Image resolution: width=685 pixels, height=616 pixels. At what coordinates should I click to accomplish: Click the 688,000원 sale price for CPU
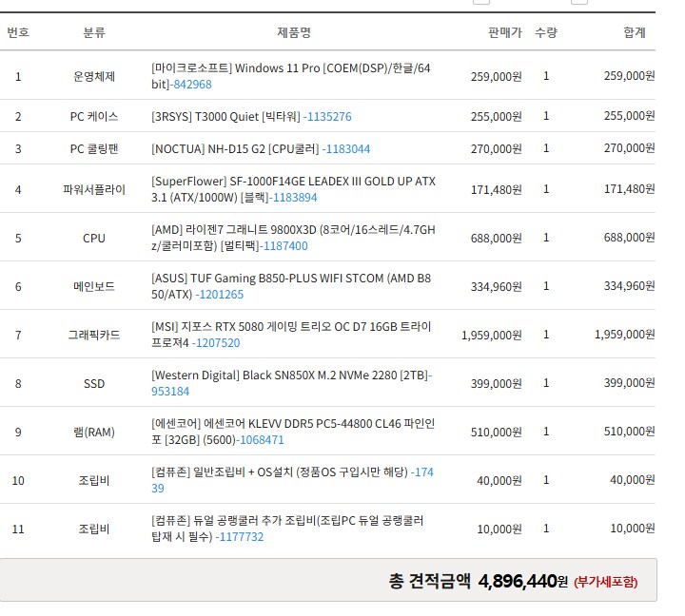pyautogui.click(x=497, y=238)
